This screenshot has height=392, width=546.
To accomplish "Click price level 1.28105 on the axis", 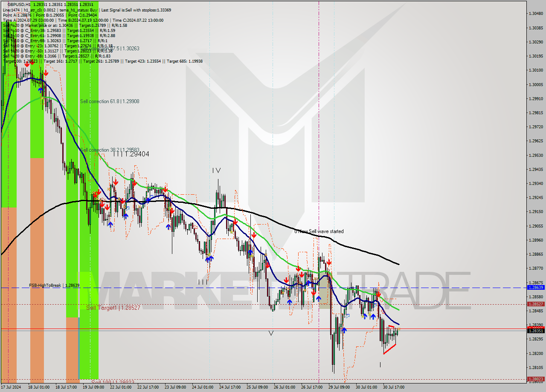I will tap(535, 367).
